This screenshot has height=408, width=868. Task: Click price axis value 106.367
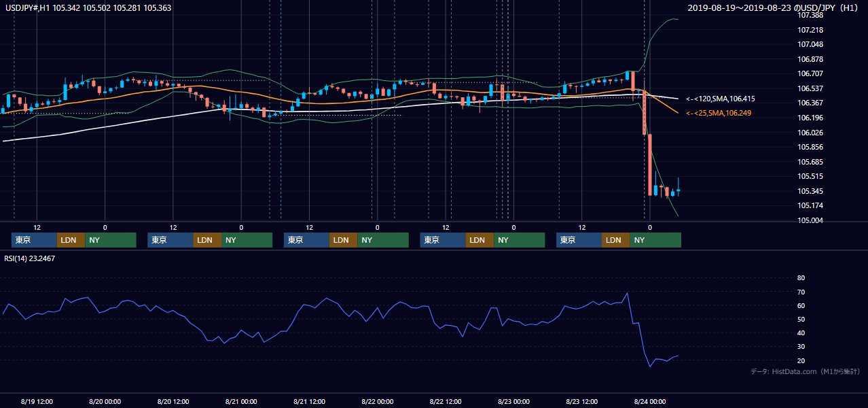[x=810, y=103]
